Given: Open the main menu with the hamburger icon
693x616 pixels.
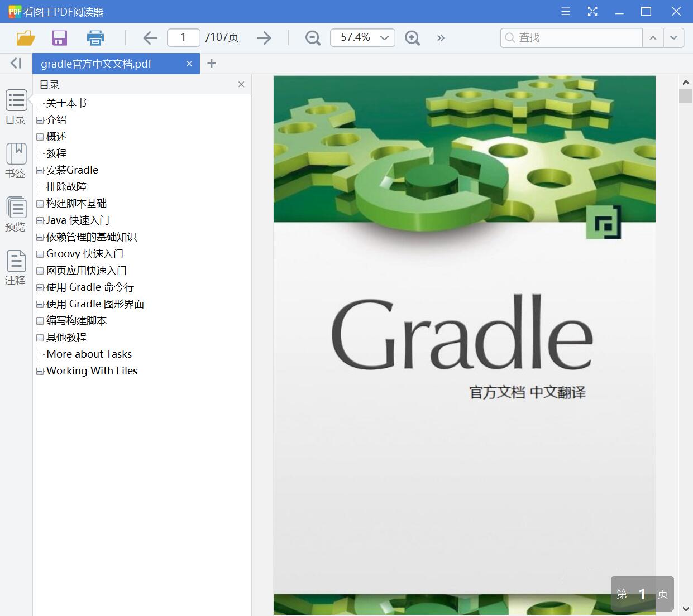Looking at the screenshot, I should [x=566, y=11].
